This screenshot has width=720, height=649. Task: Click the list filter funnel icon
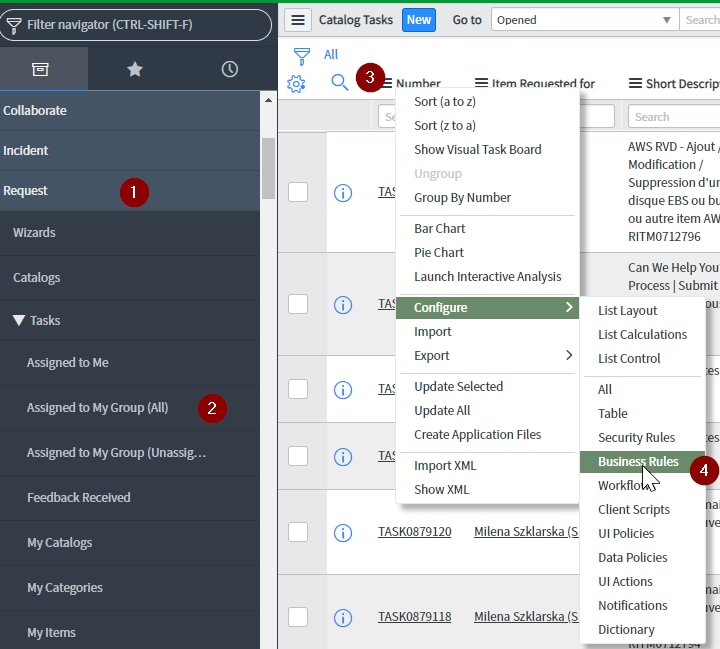tap(302, 56)
